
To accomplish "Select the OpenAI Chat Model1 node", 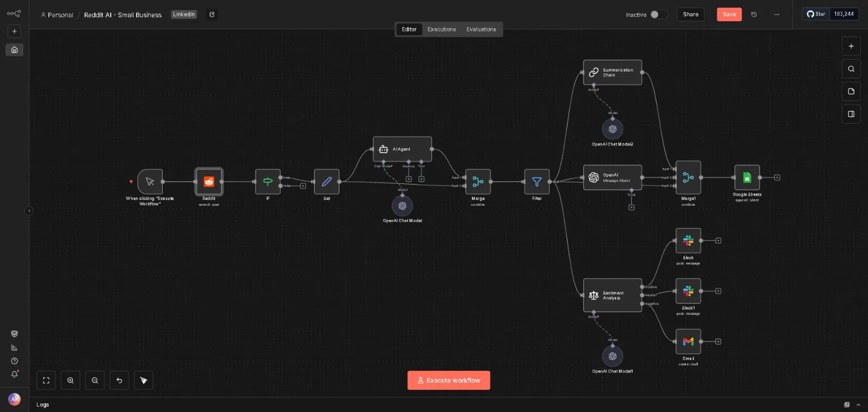I will click(612, 356).
